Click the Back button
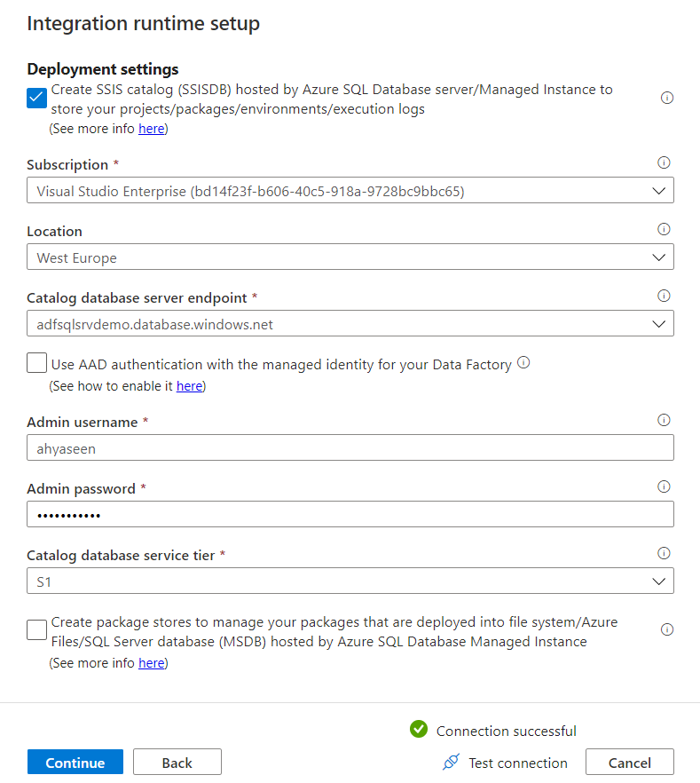The height and width of the screenshot is (783, 700). coord(177,762)
